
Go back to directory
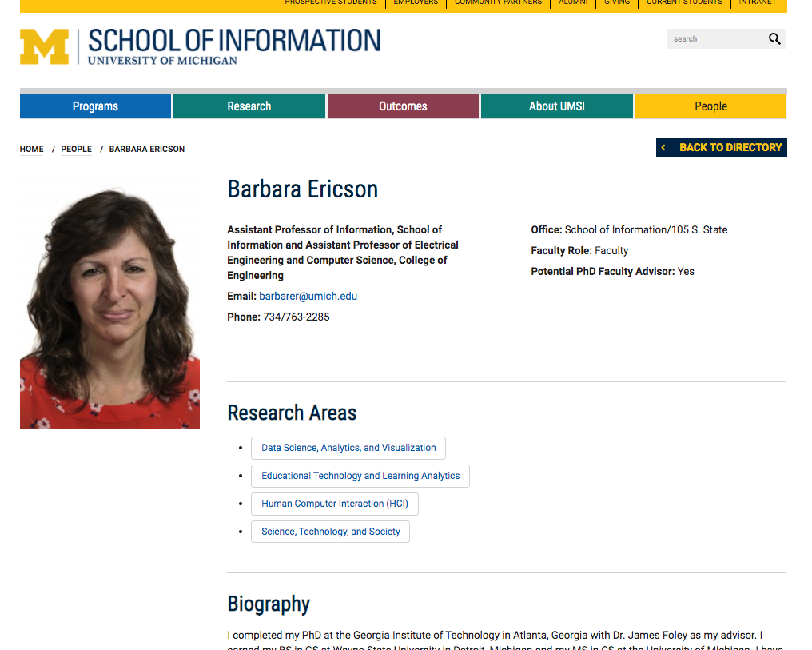[722, 147]
